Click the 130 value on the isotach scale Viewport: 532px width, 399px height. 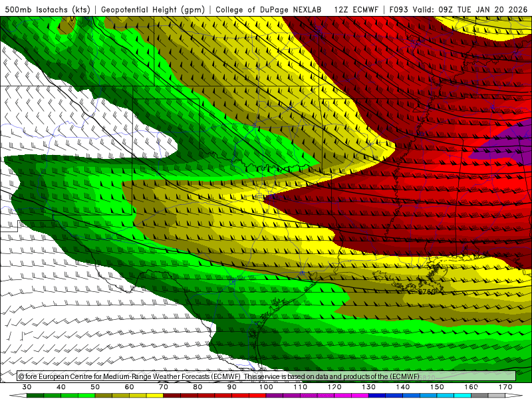point(369,387)
